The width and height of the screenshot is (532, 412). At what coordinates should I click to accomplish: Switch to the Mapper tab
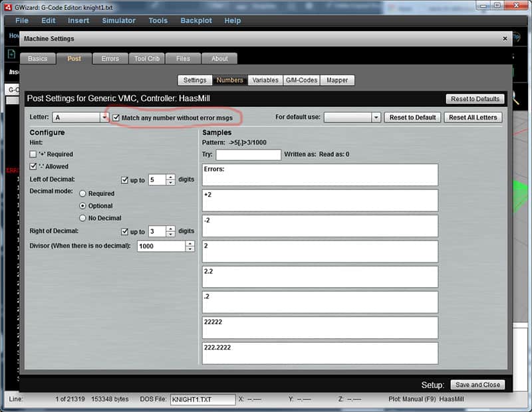point(337,80)
